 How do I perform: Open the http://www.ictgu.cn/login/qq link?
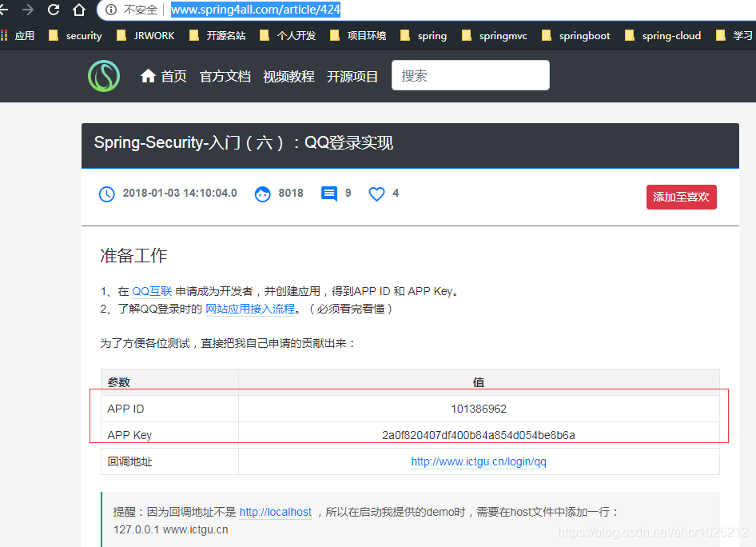[x=479, y=461]
